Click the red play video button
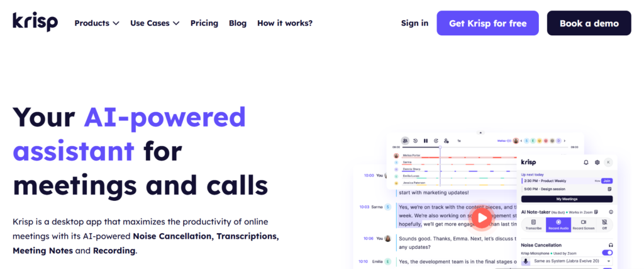Screen dimensions: 644x269 coord(482,218)
